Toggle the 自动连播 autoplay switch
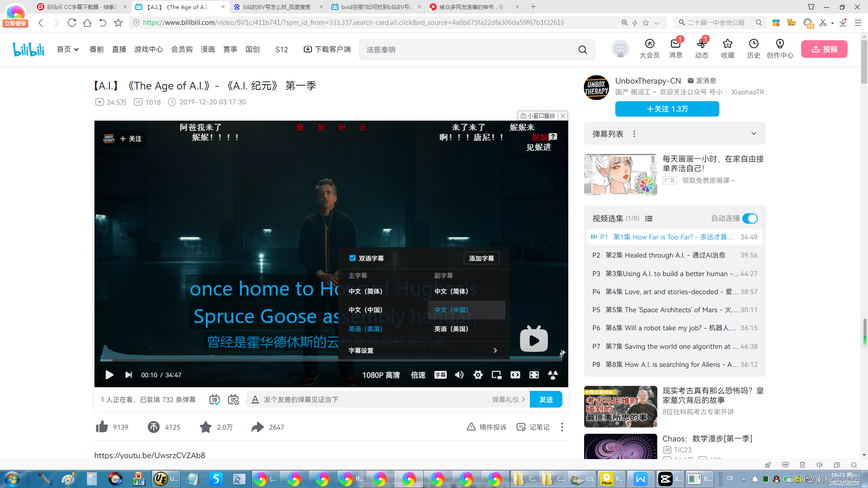This screenshot has width=868, height=488. coord(750,219)
